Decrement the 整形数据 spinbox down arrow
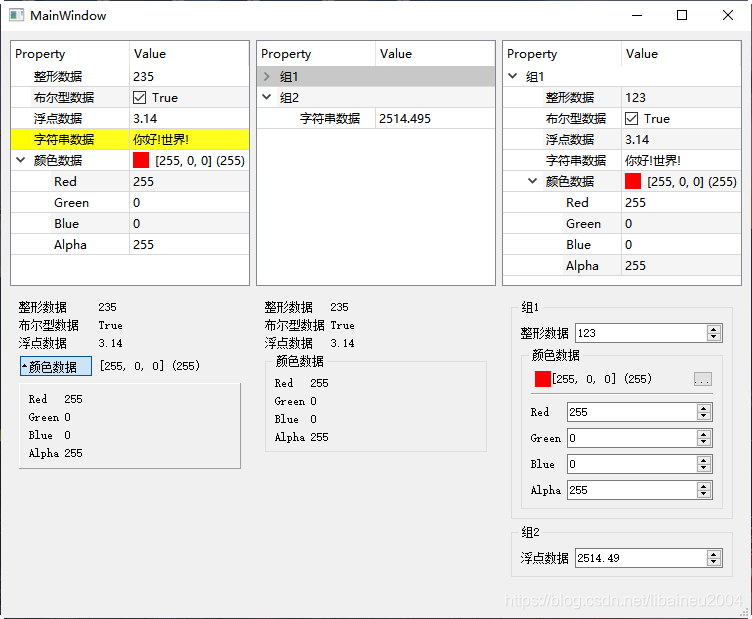Image resolution: width=752 pixels, height=619 pixels. pos(714,337)
